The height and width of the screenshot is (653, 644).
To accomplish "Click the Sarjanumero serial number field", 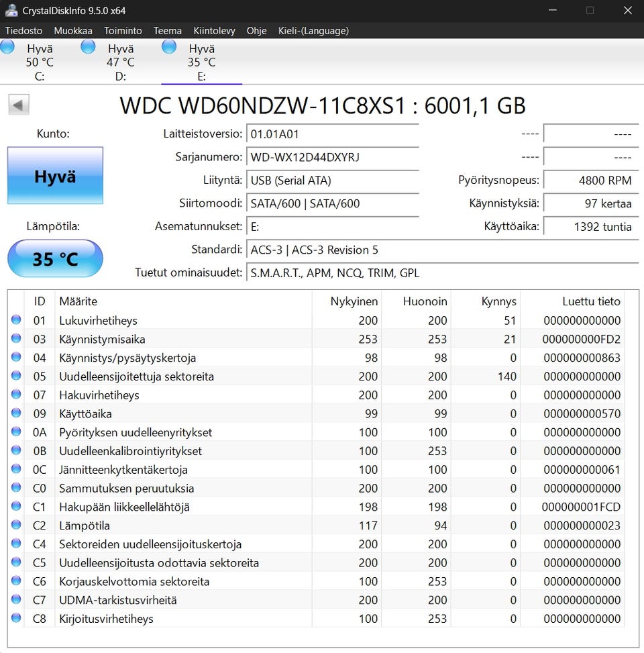I will point(332,157).
